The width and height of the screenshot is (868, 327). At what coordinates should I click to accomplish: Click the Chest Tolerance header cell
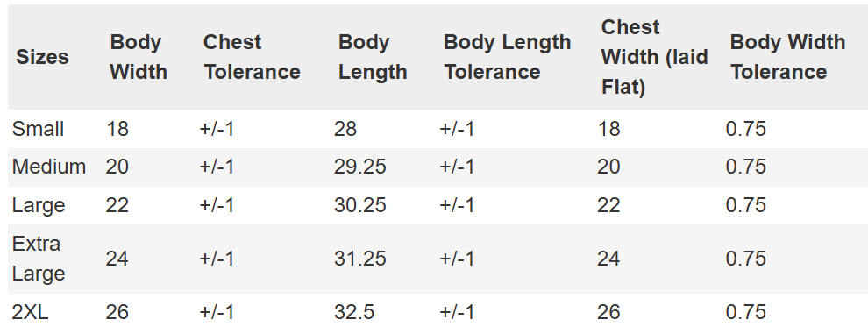(252, 57)
